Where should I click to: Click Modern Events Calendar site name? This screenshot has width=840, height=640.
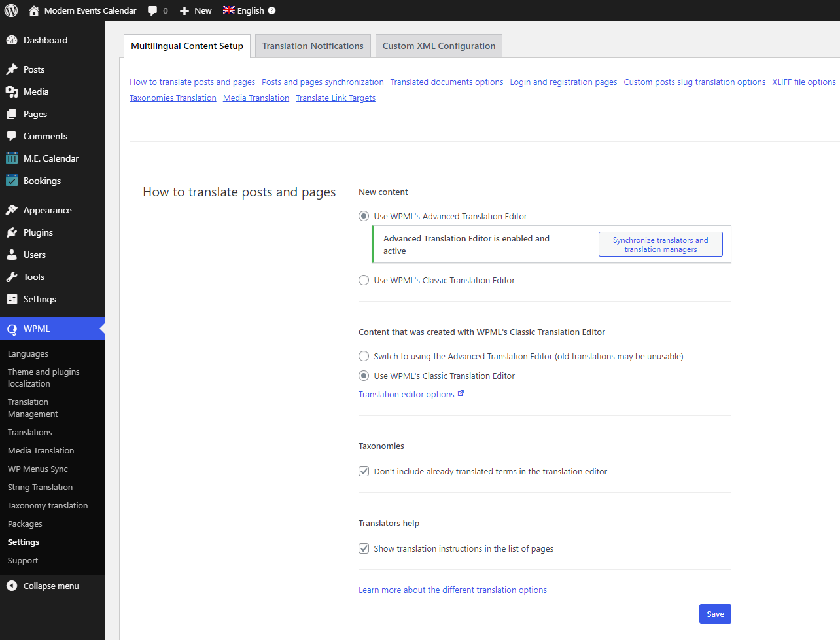[x=90, y=10]
